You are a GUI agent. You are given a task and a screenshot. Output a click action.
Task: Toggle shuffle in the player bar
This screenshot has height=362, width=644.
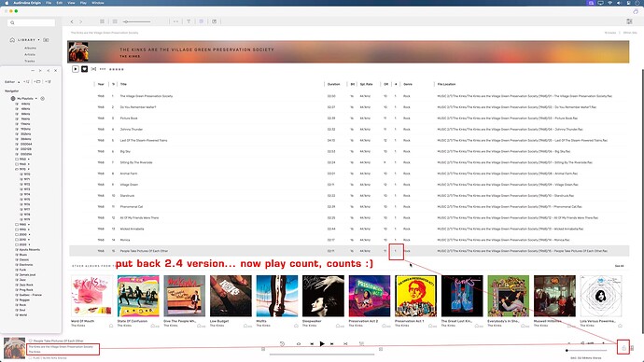tap(345, 344)
